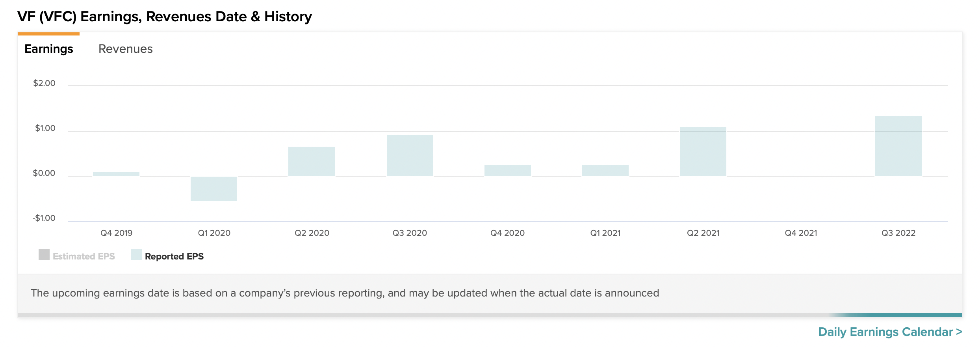Click the Q2 2020 axis label
Viewport: 980px width, 347px height.
click(x=312, y=233)
